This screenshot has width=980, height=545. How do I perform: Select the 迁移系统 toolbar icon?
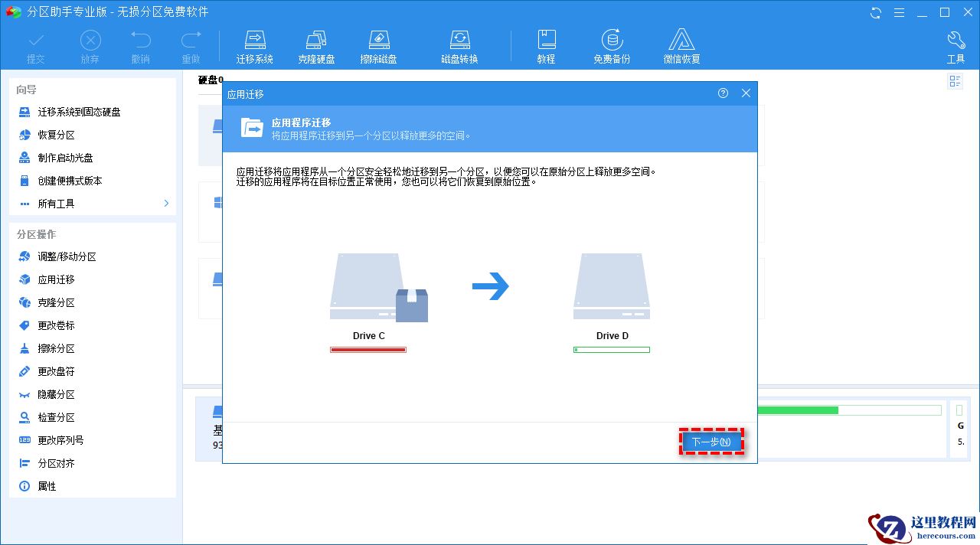click(255, 44)
